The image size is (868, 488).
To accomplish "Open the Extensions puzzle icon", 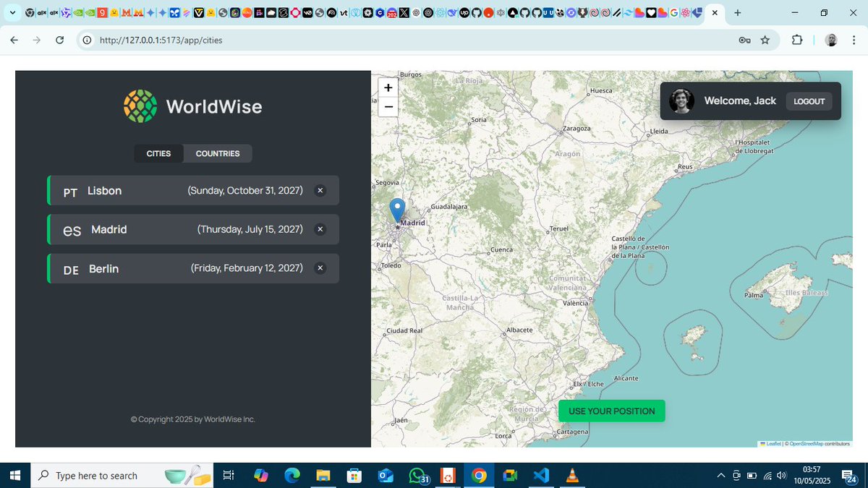I will pos(797,40).
